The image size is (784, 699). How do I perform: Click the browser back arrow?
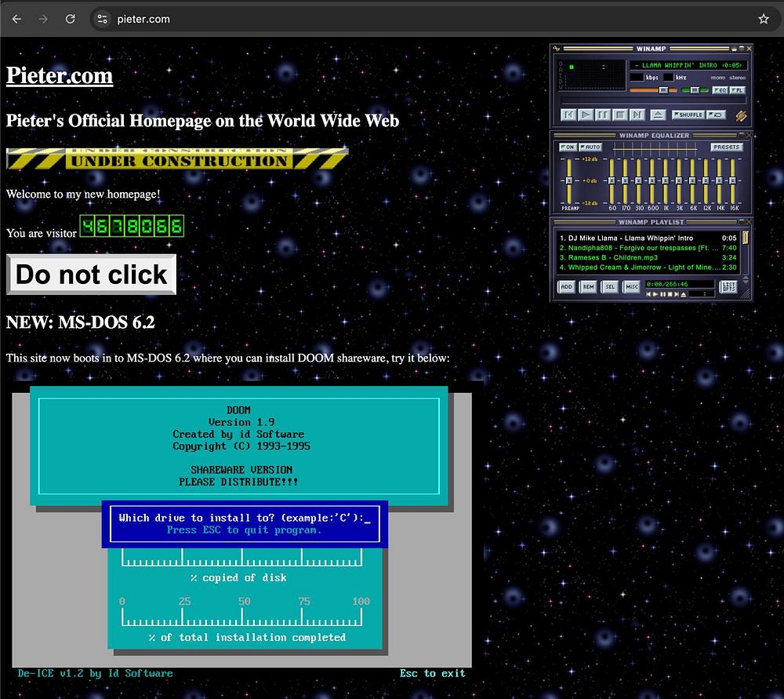[16, 19]
